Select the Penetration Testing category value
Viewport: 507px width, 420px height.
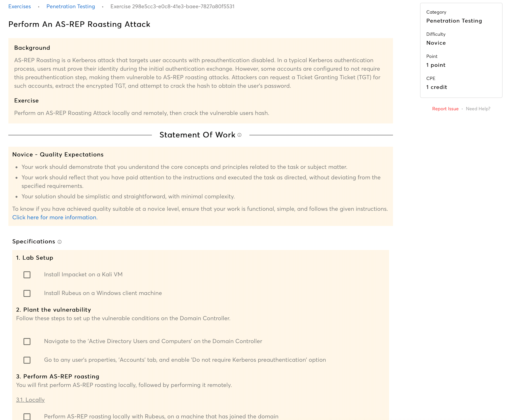pos(454,21)
